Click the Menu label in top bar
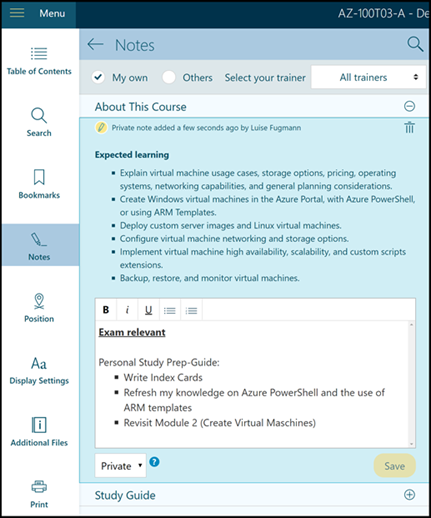 click(x=52, y=13)
